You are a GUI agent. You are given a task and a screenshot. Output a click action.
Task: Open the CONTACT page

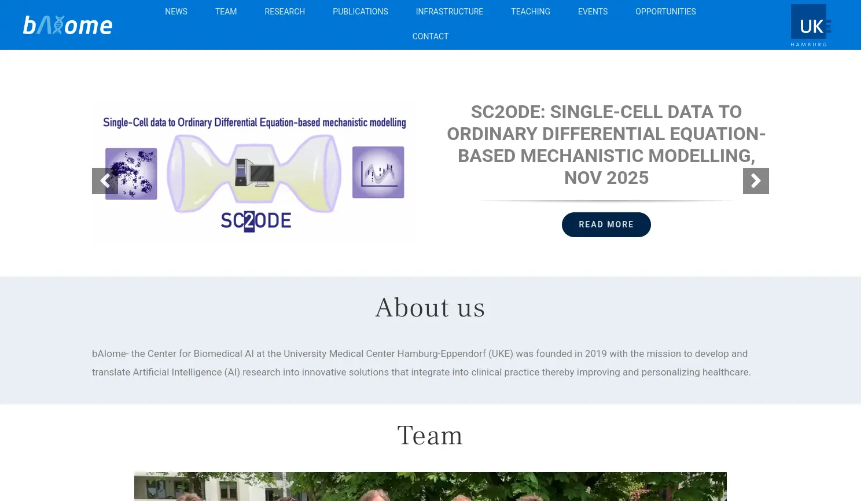pos(430,36)
